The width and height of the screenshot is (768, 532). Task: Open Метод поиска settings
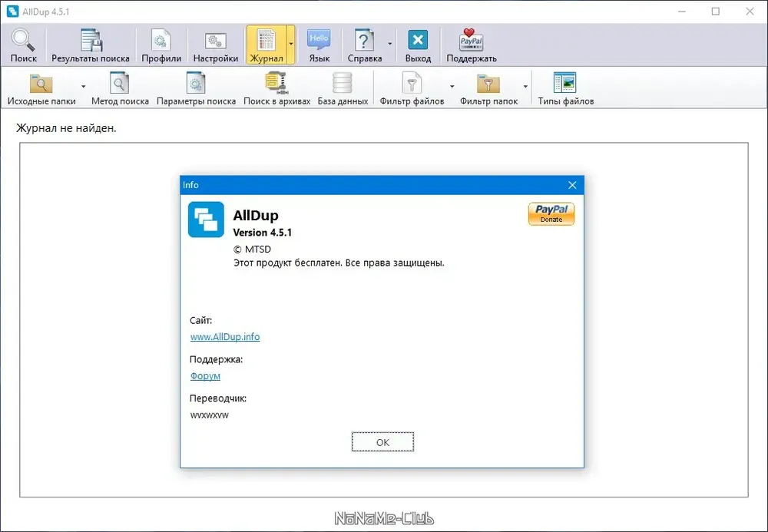(120, 88)
